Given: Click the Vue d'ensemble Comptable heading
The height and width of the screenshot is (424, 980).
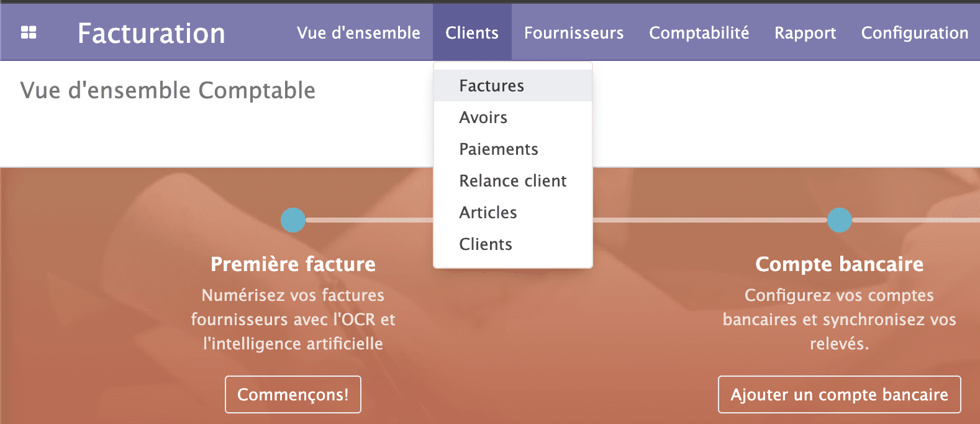Looking at the screenshot, I should 168,91.
